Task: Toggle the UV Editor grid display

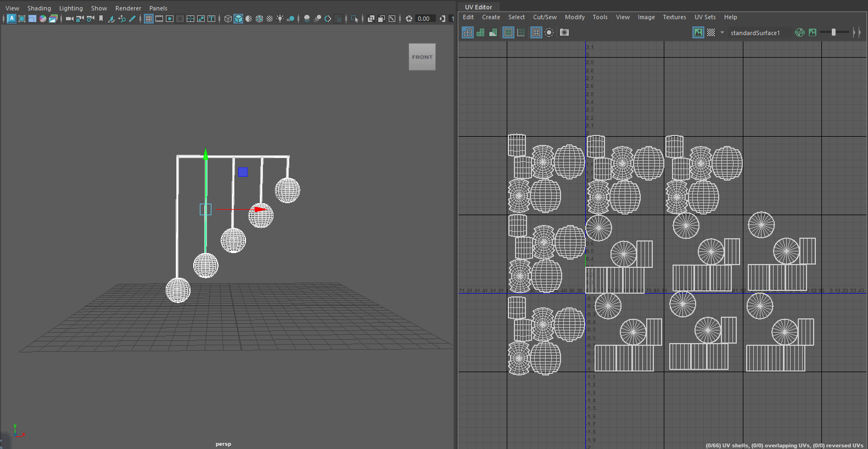Action: [536, 32]
